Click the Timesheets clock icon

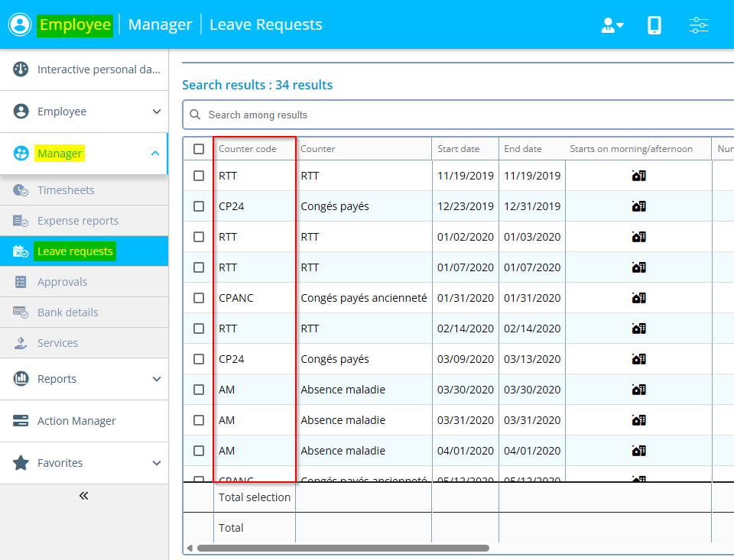21,190
